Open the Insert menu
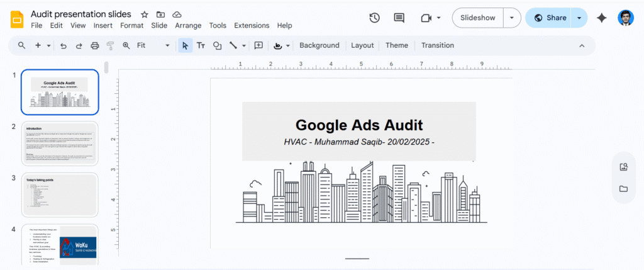The image size is (644, 270). [x=103, y=25]
